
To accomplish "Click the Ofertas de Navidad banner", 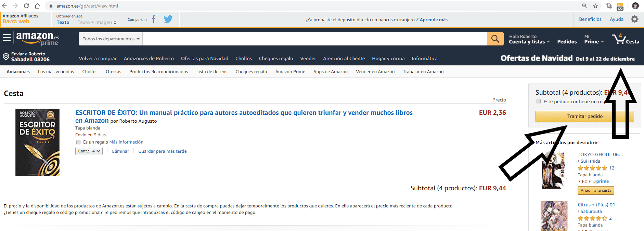I will coord(568,58).
